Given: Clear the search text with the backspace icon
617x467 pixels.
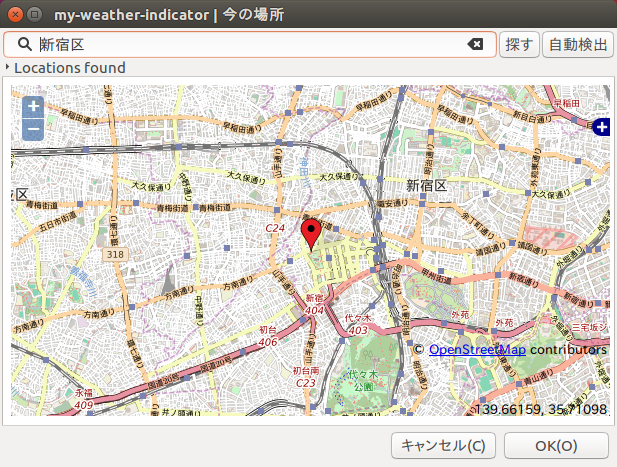Looking at the screenshot, I should pyautogui.click(x=475, y=44).
